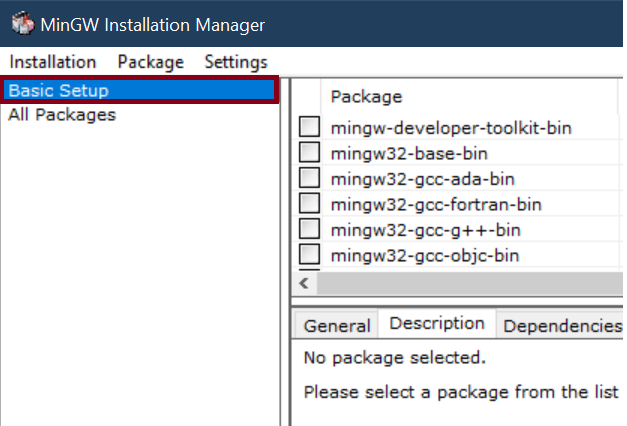Click the MinGW app icon in title bar
Viewport: 627px width, 426px height.
(x=21, y=24)
